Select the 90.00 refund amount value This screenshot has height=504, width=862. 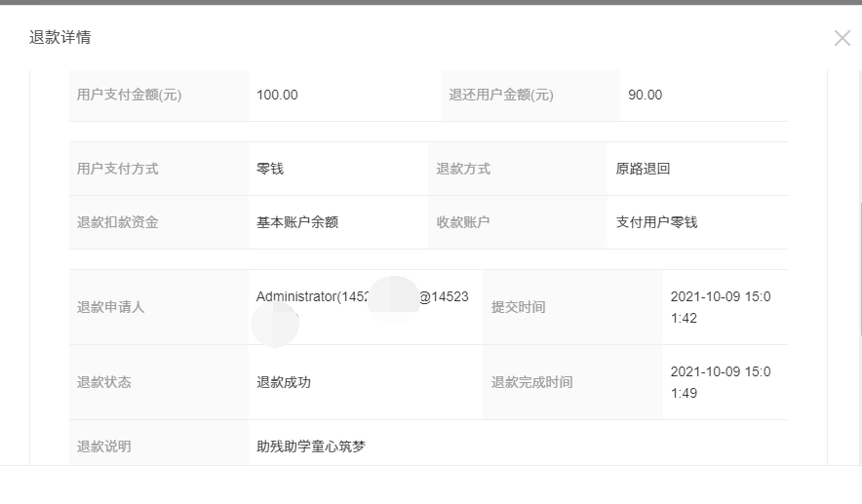tap(646, 95)
